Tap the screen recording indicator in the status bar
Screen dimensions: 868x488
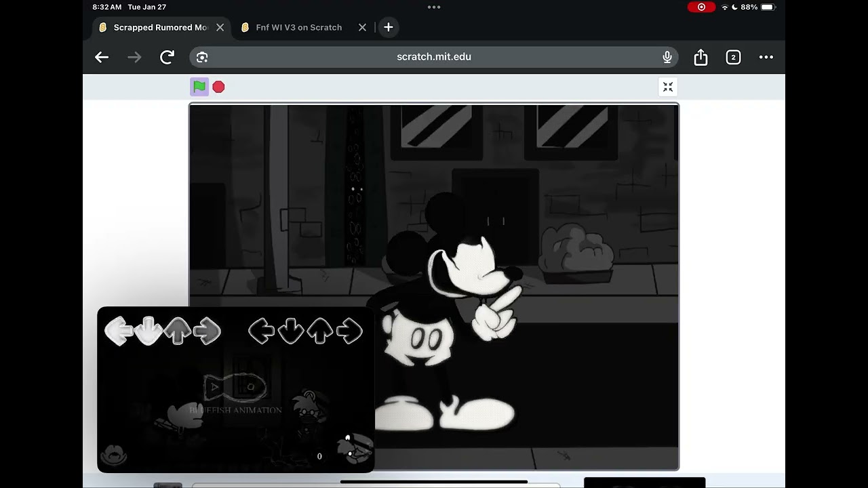pos(701,7)
